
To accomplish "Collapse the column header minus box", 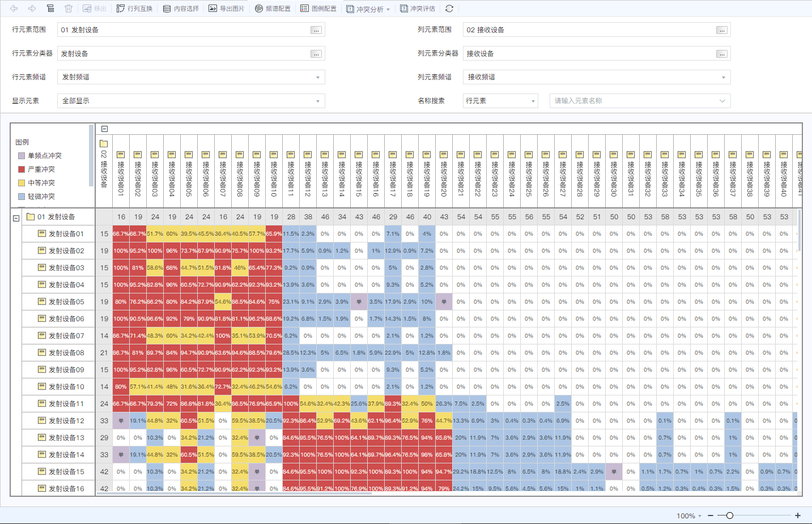I will coord(104,129).
